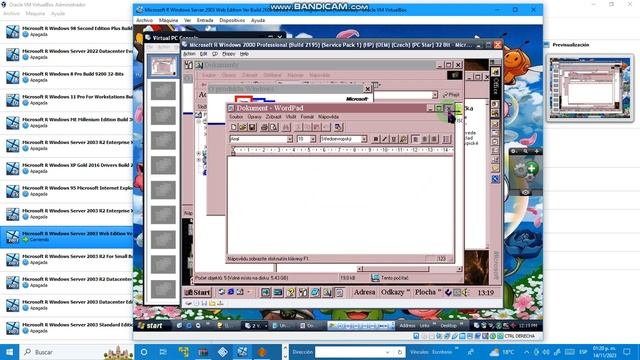The image size is (640, 360).
Task: Click Print Preview icon in WordPad toolbar
Action: click(273, 127)
